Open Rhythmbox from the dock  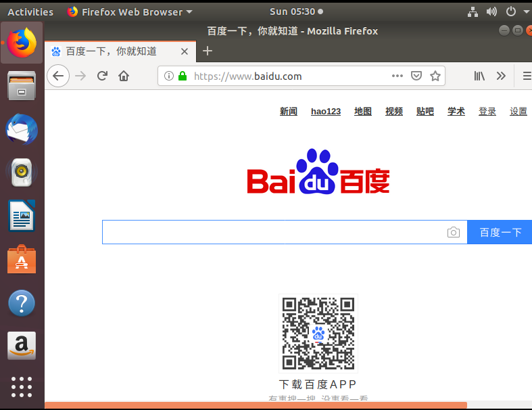coord(22,173)
